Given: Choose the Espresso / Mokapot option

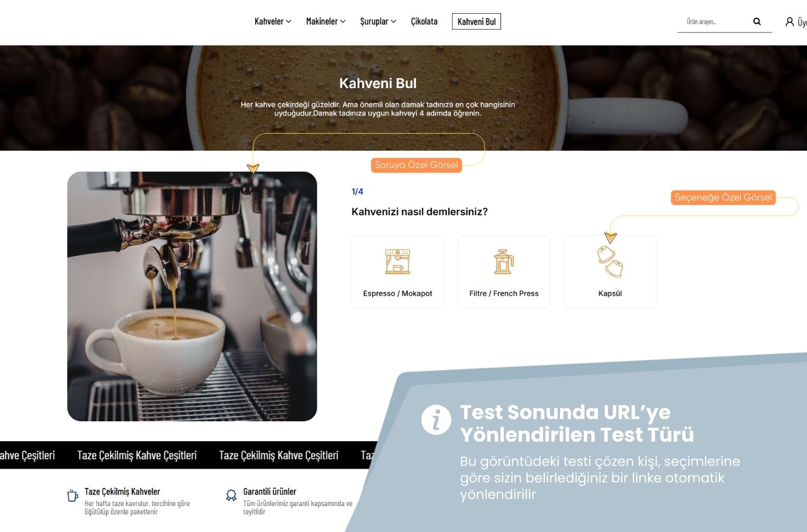Looking at the screenshot, I should [x=397, y=294].
